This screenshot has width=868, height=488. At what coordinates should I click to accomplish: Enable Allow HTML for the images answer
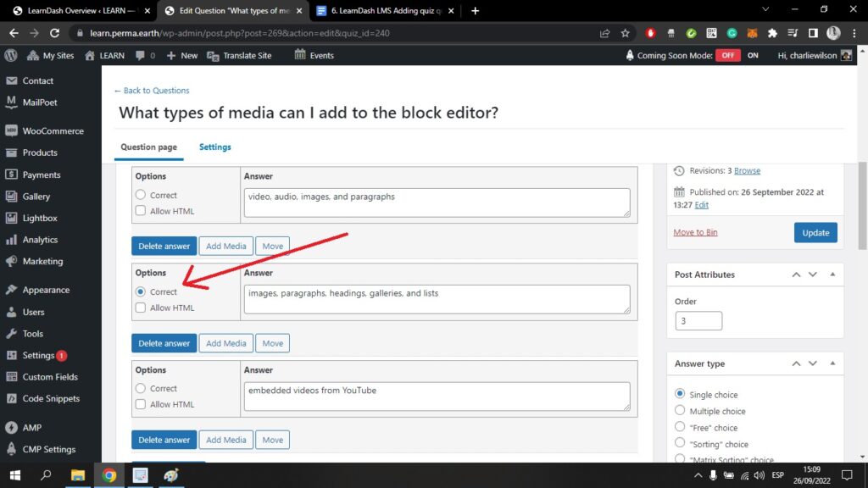pyautogui.click(x=141, y=308)
